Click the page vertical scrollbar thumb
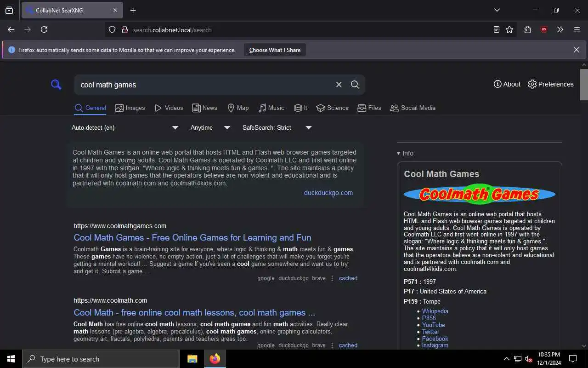 coord(584,84)
